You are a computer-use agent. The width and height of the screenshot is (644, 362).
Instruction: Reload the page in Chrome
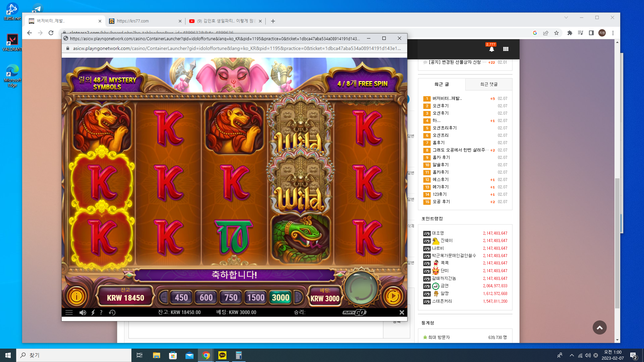coord(51,33)
